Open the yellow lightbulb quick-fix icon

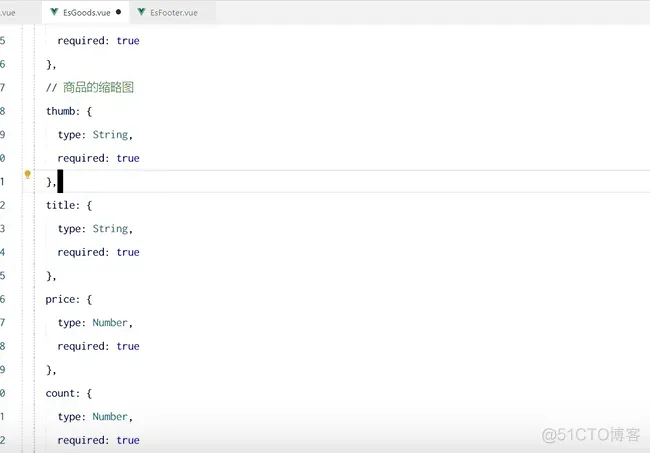point(27,174)
